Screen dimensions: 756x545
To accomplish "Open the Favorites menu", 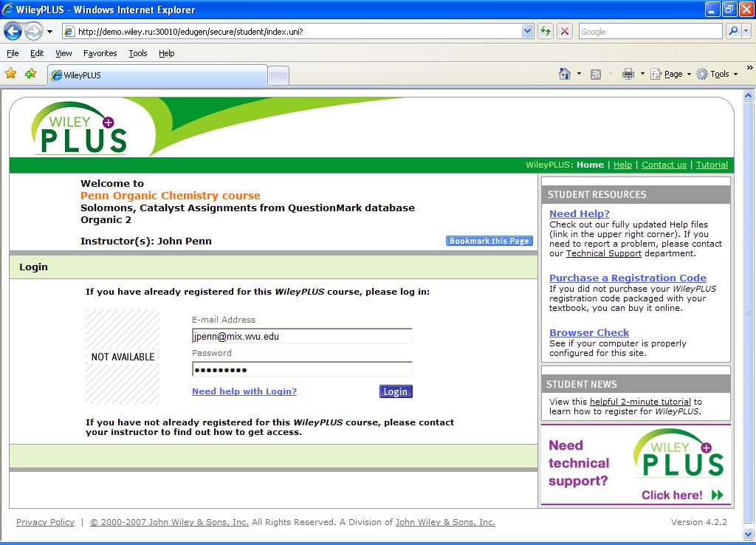I will 100,53.
